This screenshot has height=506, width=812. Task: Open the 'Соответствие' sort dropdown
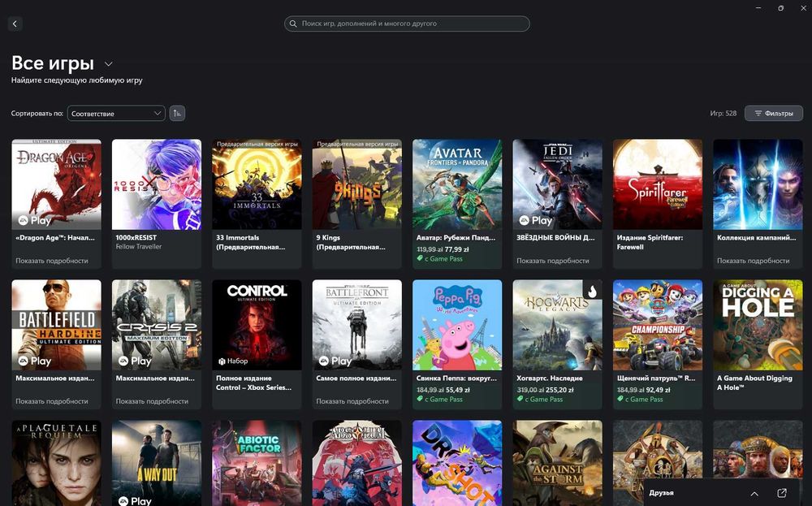[x=116, y=114]
